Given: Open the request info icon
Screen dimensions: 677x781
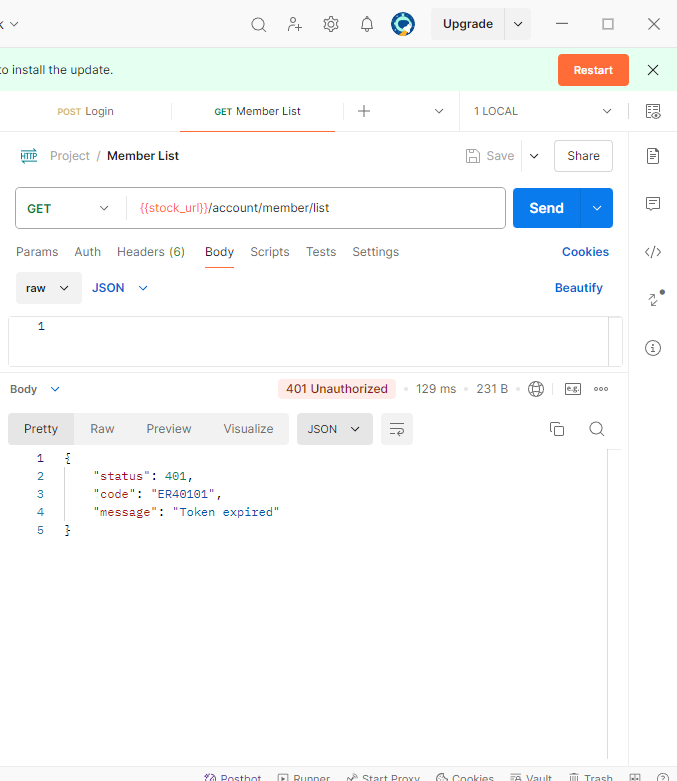Looking at the screenshot, I should click(x=653, y=348).
